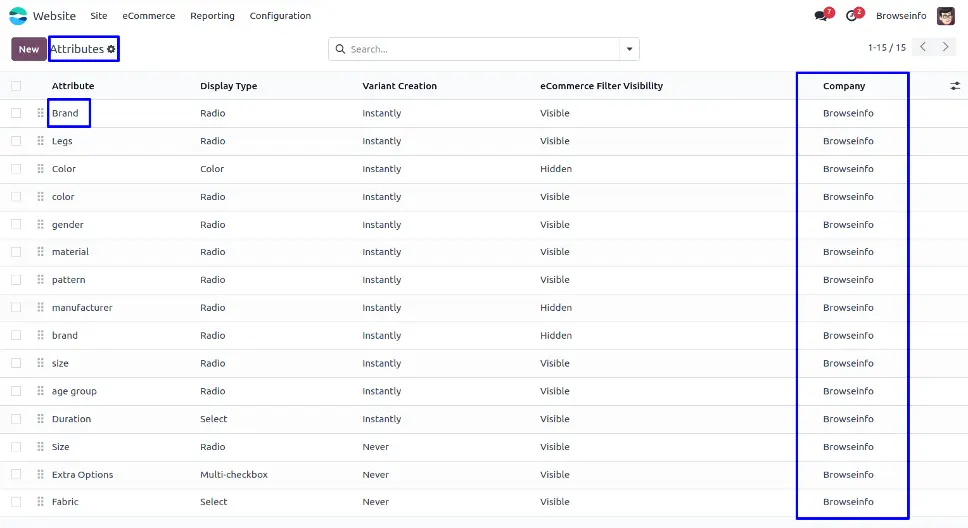Click the user avatar picture
This screenshot has height=528, width=968.
tap(945, 16)
